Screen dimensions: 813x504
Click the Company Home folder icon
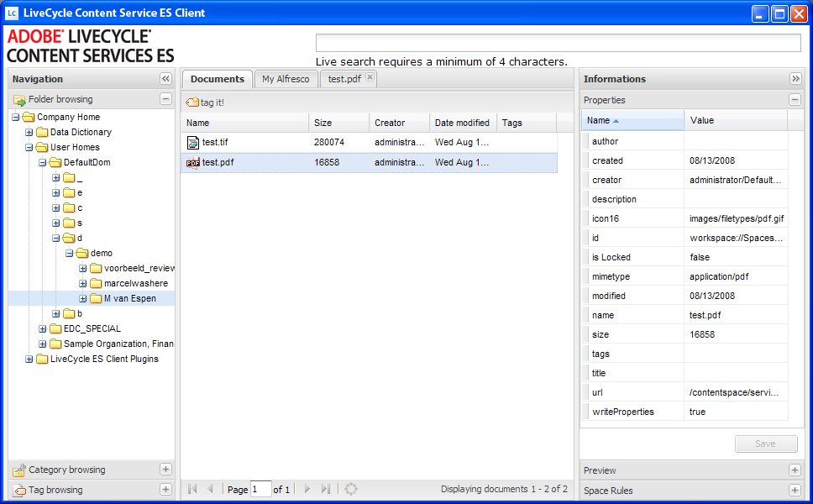tap(29, 118)
